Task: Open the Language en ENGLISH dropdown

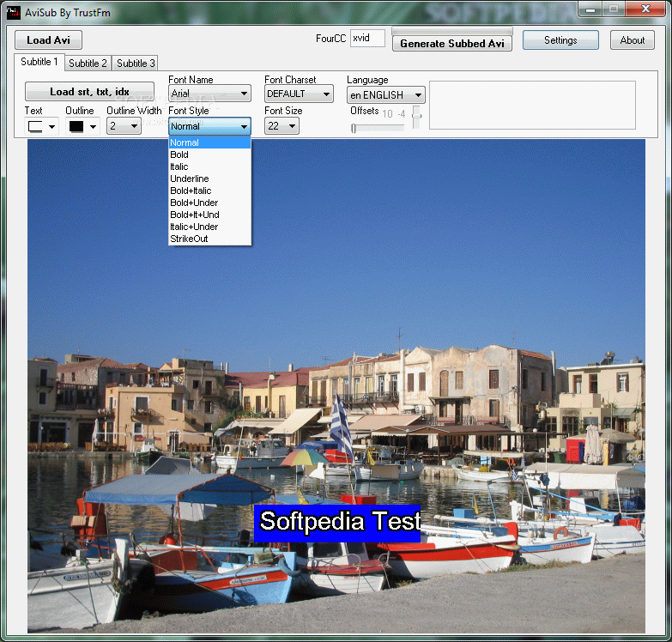Action: [x=385, y=94]
